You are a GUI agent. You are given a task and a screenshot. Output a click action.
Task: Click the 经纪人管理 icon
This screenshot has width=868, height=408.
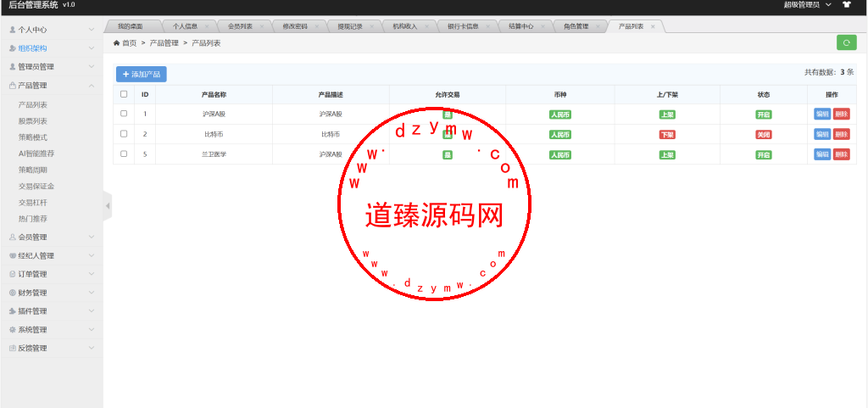tap(13, 256)
